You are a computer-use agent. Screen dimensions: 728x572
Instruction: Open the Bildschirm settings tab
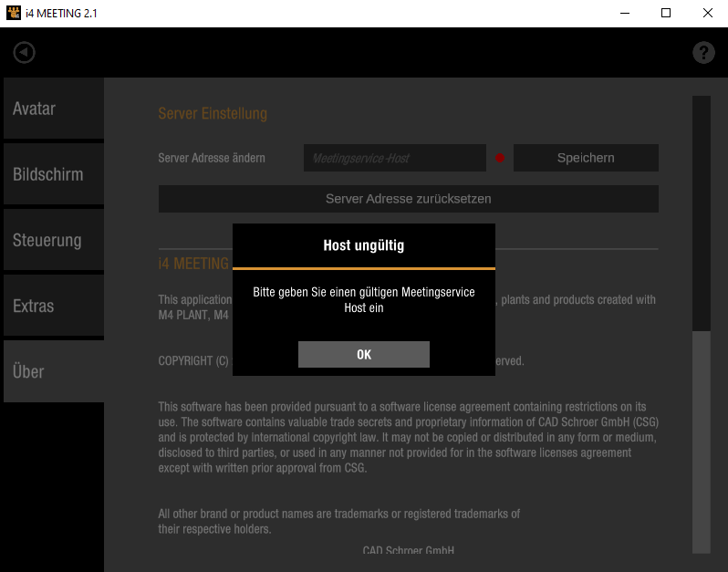pyautogui.click(x=53, y=174)
